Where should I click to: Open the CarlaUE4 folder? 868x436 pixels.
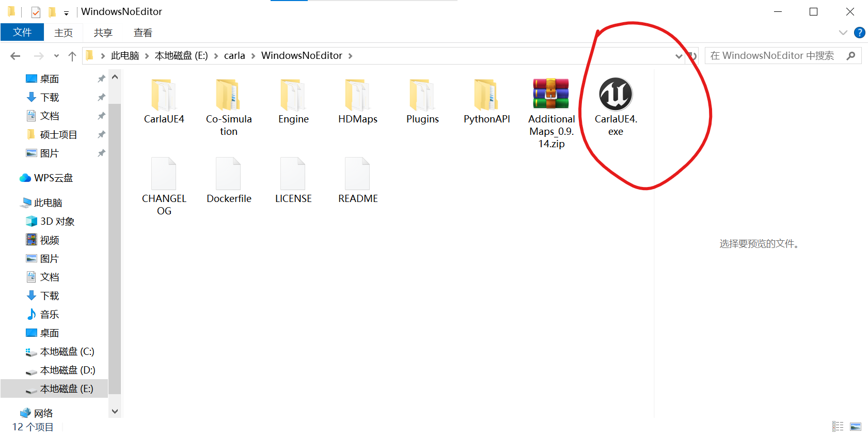164,102
